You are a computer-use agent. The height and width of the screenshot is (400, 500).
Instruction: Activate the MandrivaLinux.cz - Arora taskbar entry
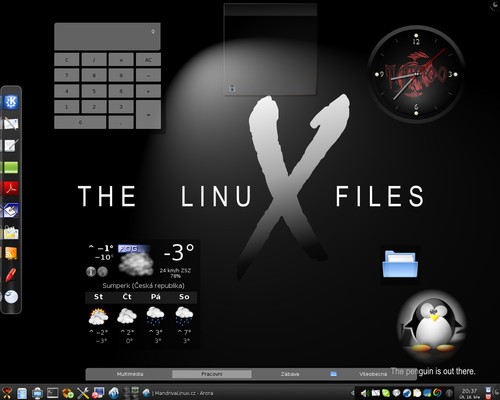[x=178, y=393]
